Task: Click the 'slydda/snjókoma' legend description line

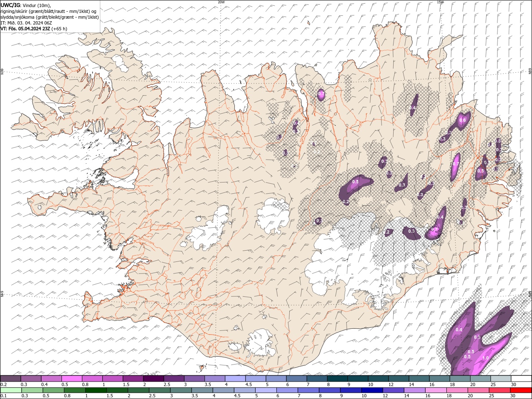Action: tap(49, 17)
